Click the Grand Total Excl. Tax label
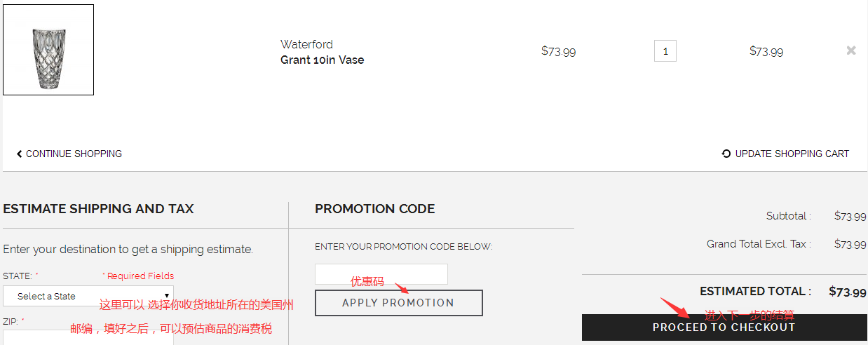Screen dimensions: 868x345 (x=758, y=244)
